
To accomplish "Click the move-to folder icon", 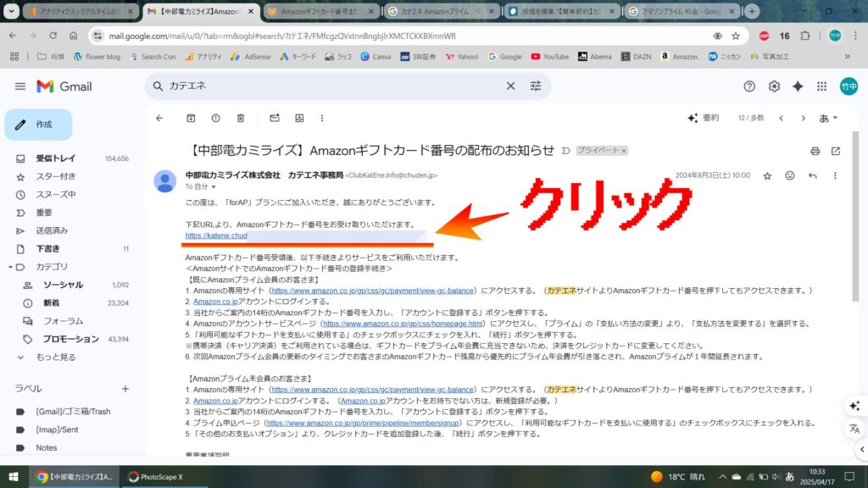I will (299, 118).
